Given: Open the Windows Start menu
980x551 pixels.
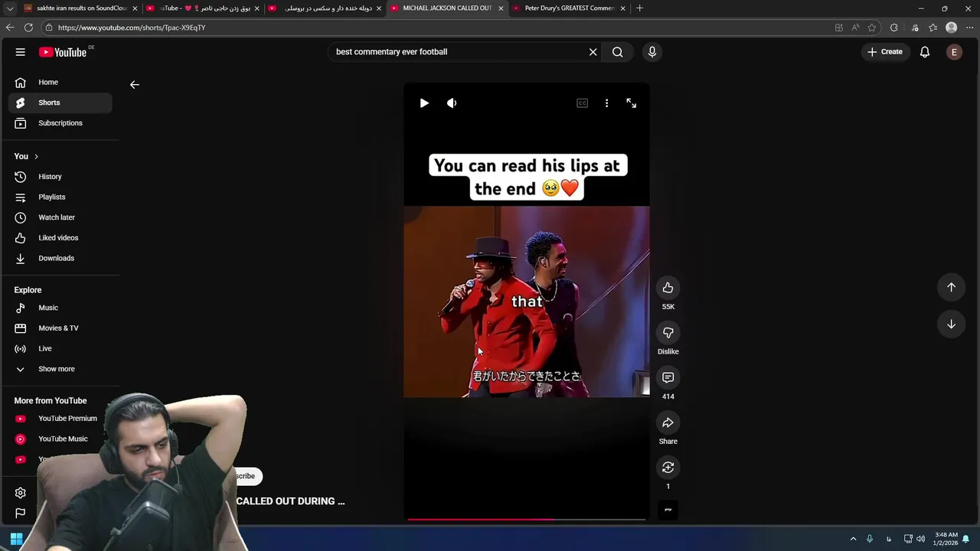Looking at the screenshot, I should tap(16, 539).
